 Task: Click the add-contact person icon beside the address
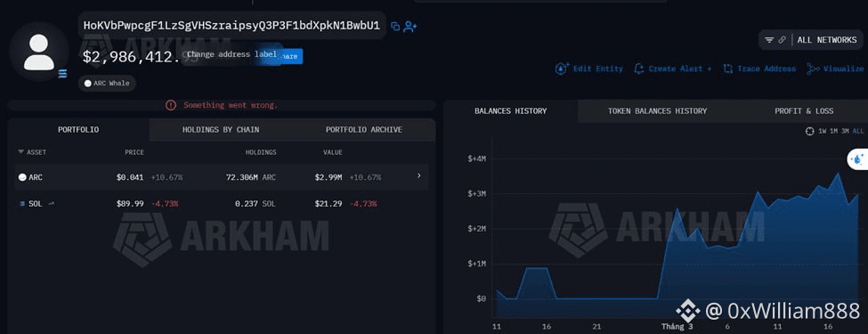[410, 26]
